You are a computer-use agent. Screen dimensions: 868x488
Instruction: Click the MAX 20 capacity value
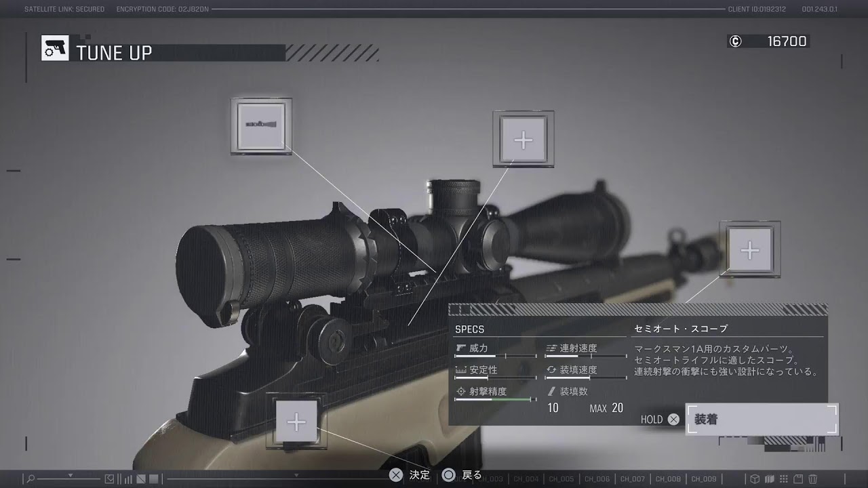606,408
